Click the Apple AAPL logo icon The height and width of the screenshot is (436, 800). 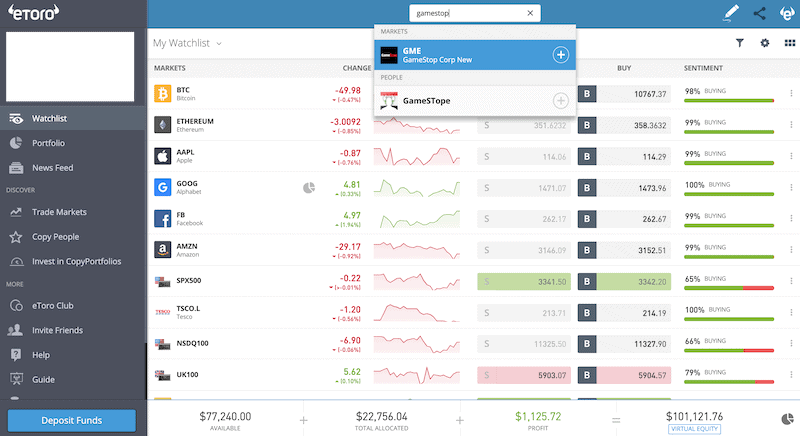click(162, 156)
